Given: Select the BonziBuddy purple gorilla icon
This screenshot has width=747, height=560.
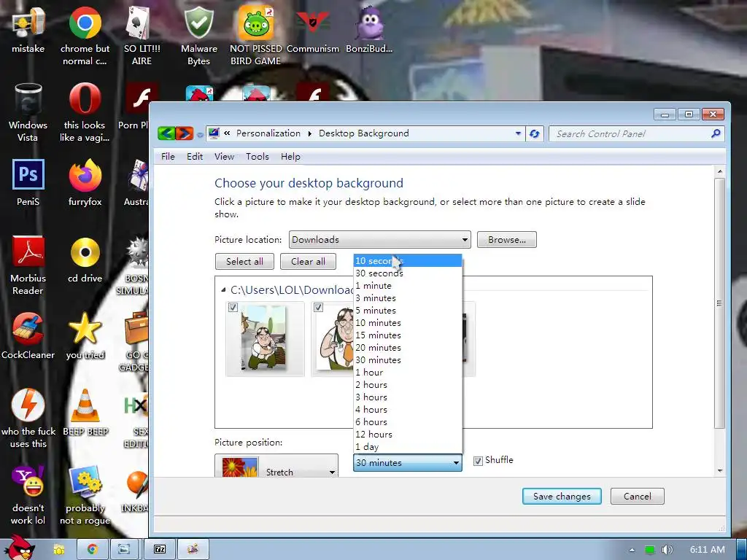Looking at the screenshot, I should [369, 28].
